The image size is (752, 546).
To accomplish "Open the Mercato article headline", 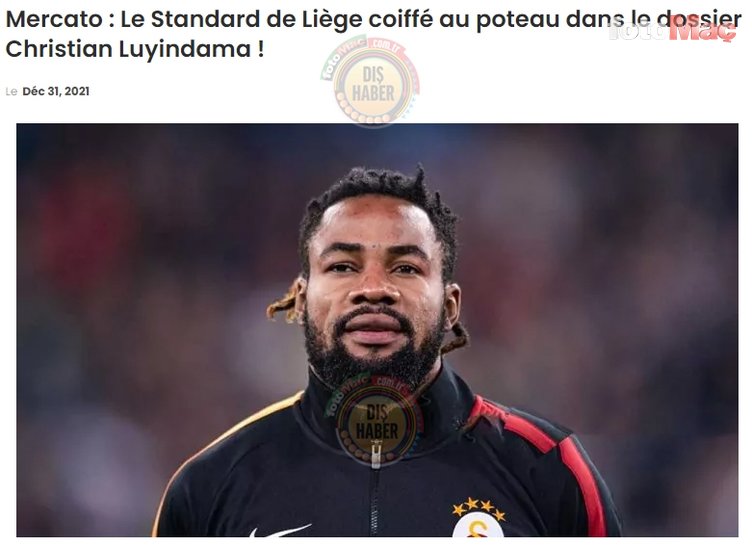I will (373, 34).
